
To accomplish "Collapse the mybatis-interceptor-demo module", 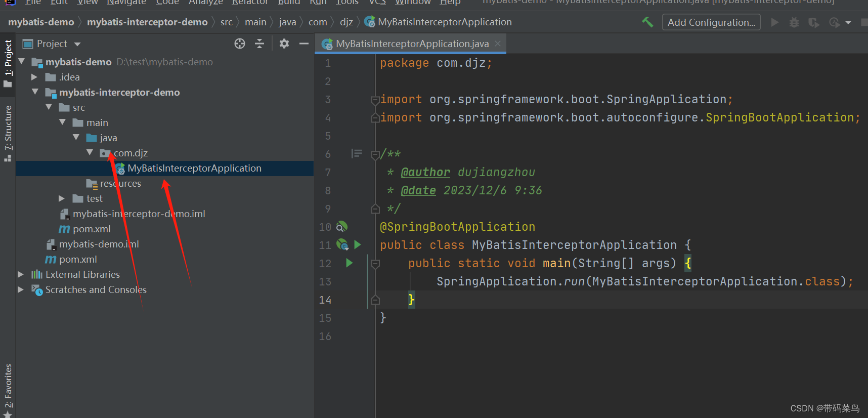I will click(35, 92).
